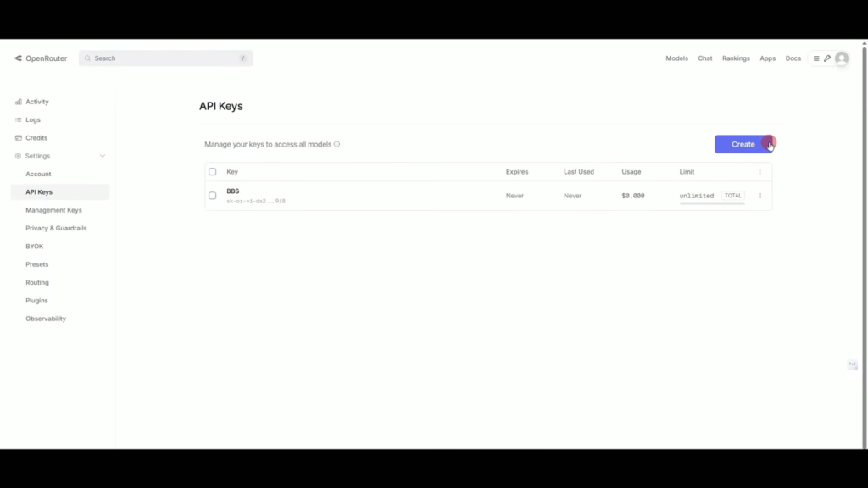Click the info tooltip next to manage keys text
Screen dimensions: 868x488
(337, 144)
